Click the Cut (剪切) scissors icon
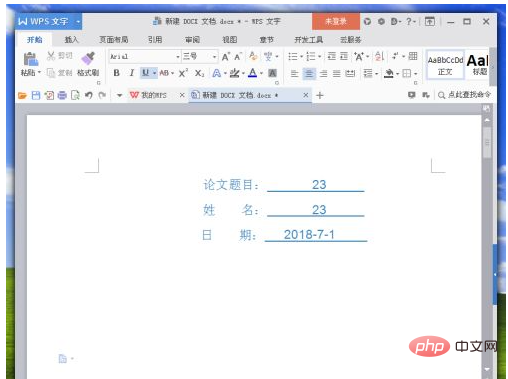The height and width of the screenshot is (379, 508). tap(51, 56)
